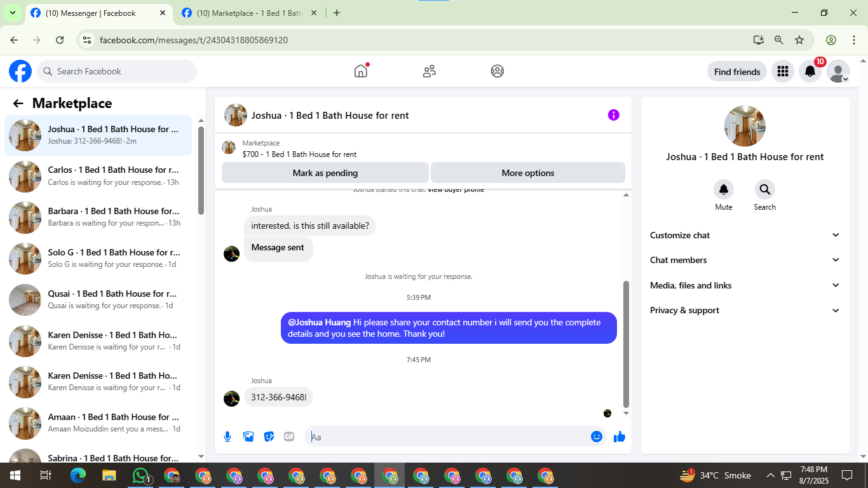Open a new browser tab
The width and height of the screenshot is (868, 488).
pos(337,13)
